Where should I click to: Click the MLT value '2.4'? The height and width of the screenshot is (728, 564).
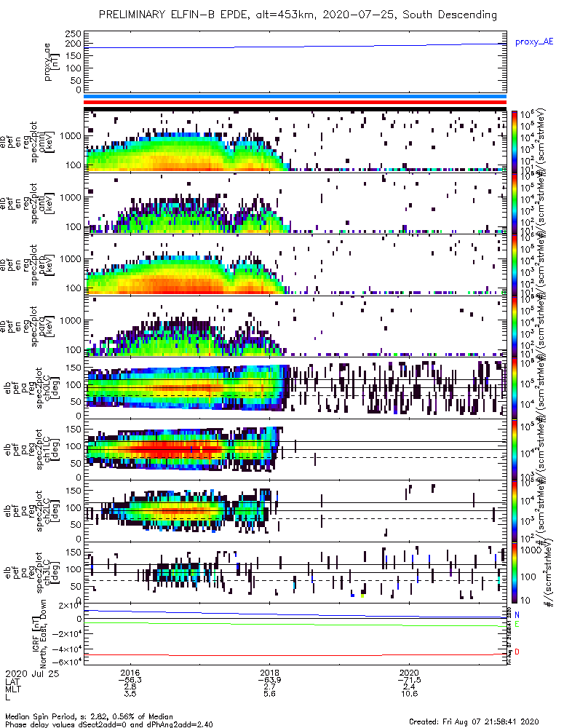409,687
